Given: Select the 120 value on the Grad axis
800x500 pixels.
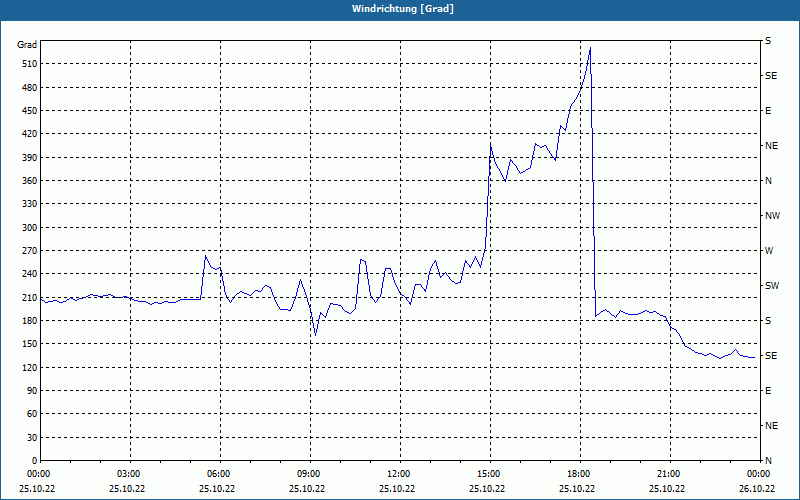Looking at the screenshot, I should (29, 367).
